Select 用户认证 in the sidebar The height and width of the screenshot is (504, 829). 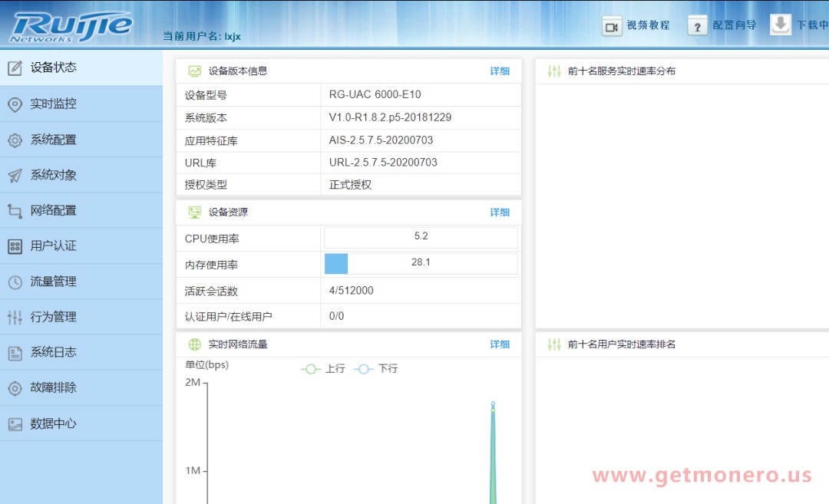[54, 246]
